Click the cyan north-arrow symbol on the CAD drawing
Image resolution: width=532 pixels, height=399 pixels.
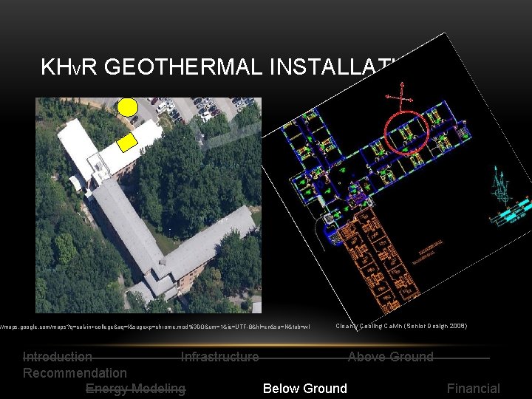coord(501,185)
